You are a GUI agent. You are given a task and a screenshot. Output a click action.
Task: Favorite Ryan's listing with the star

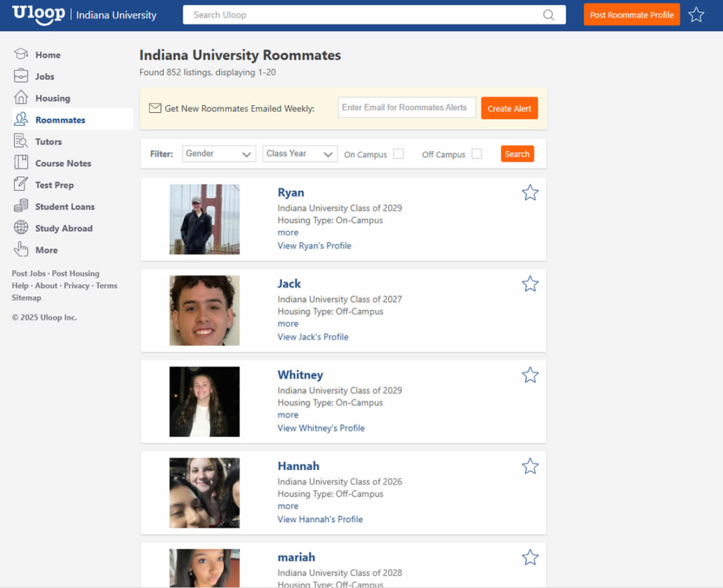click(x=530, y=192)
